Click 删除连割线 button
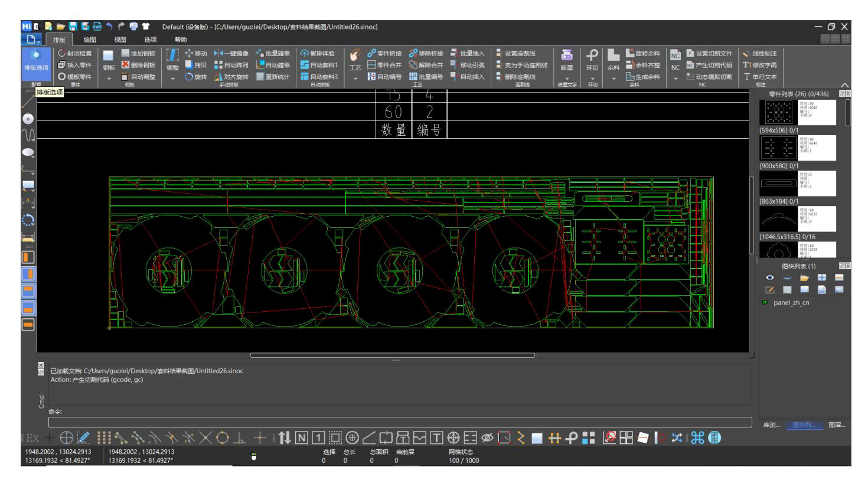The image size is (868, 480). [515, 77]
